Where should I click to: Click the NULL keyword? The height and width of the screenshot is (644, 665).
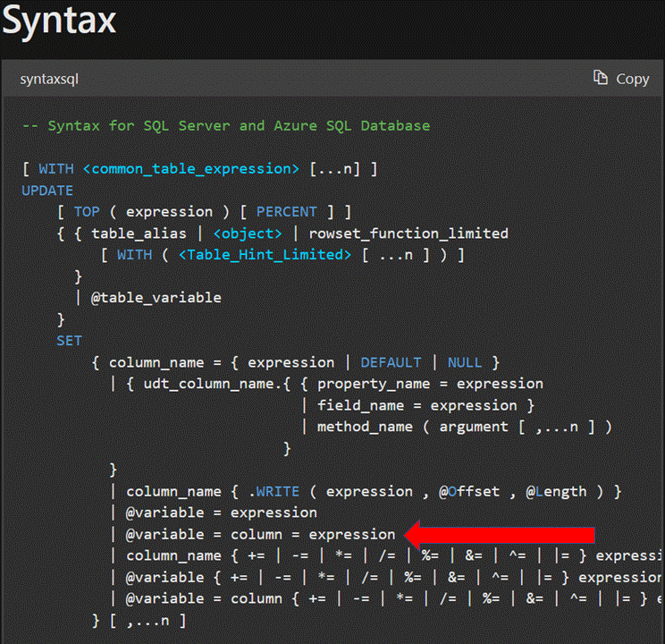465,362
